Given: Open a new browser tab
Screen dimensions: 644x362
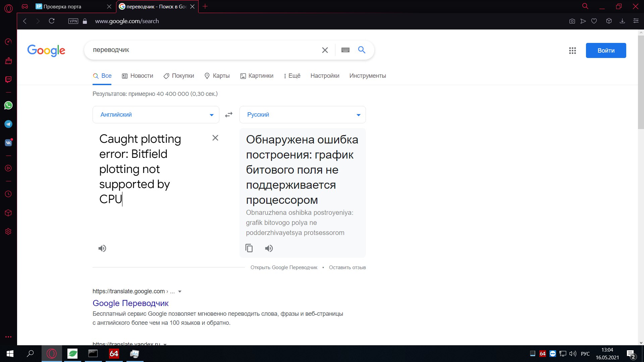Looking at the screenshot, I should point(205,6).
